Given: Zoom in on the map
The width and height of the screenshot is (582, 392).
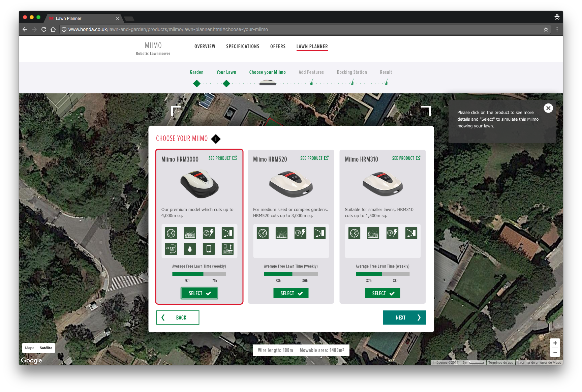Looking at the screenshot, I should tap(555, 343).
